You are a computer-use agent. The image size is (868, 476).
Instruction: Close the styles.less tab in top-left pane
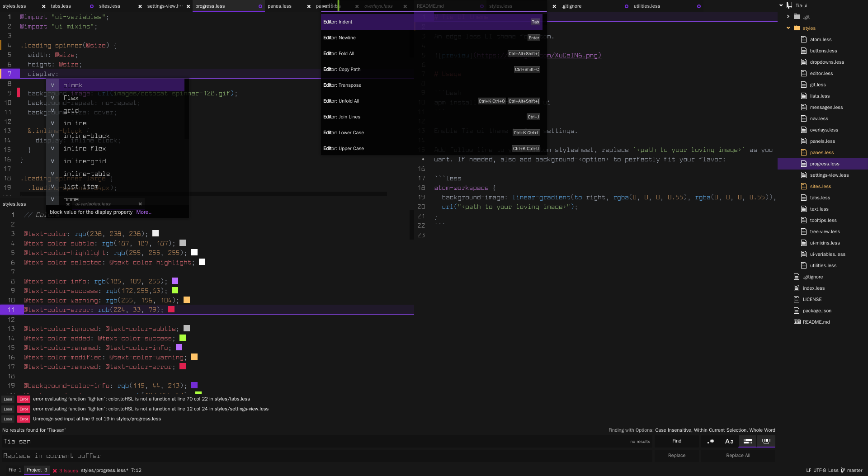pyautogui.click(x=43, y=6)
